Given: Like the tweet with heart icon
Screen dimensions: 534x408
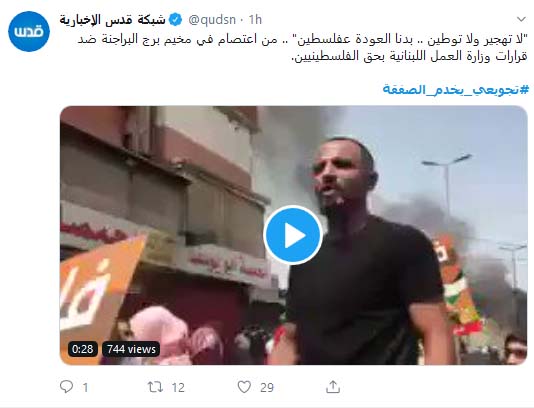Looking at the screenshot, I should tap(244, 387).
